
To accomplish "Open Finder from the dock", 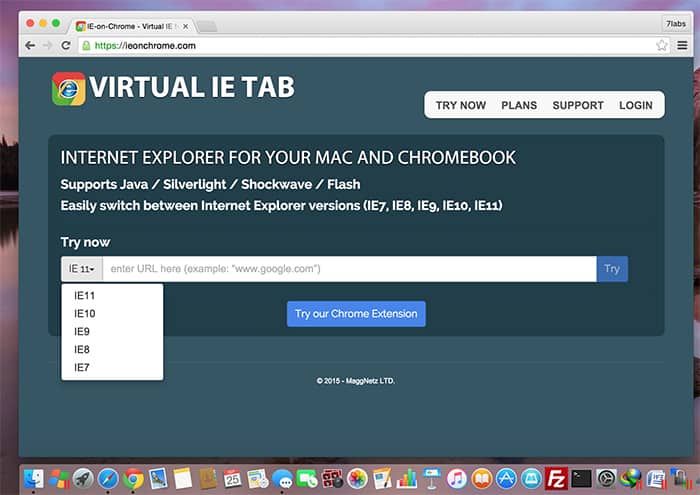I will (33, 479).
